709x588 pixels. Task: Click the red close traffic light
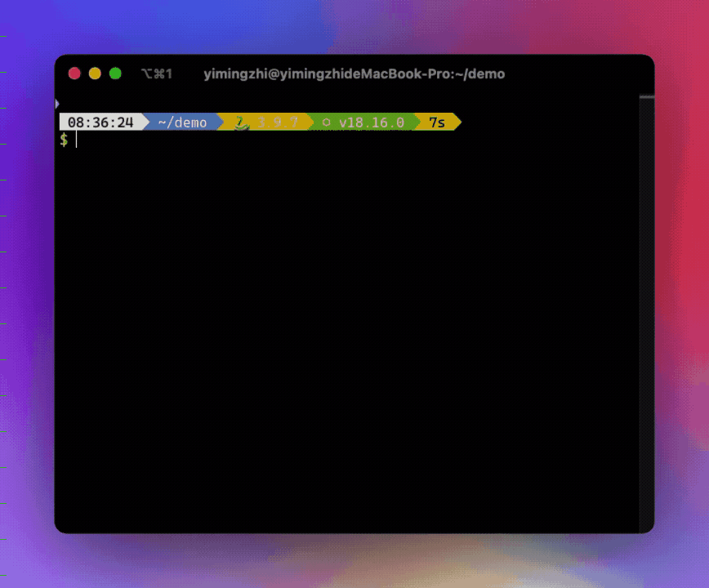pos(74,73)
